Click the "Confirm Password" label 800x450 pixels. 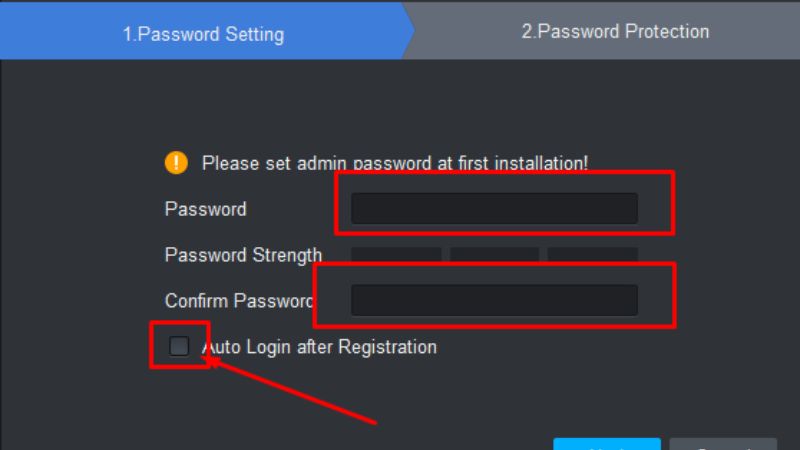click(238, 300)
